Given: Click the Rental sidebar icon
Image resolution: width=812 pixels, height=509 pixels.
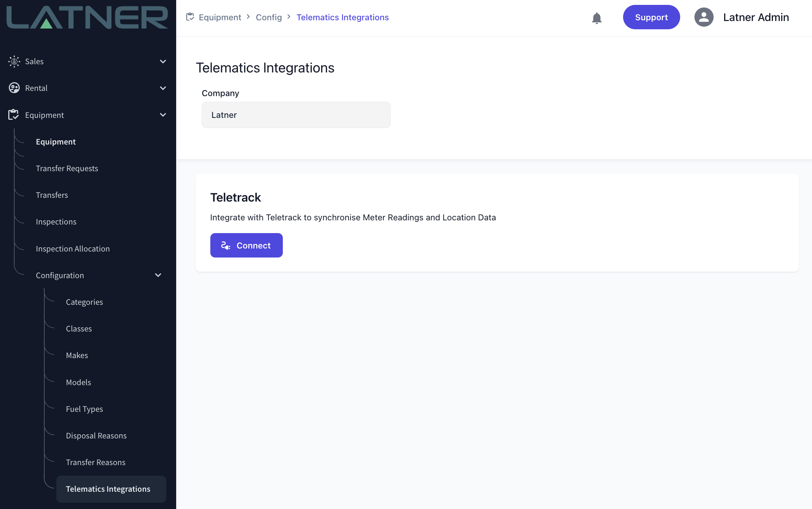Looking at the screenshot, I should (14, 88).
